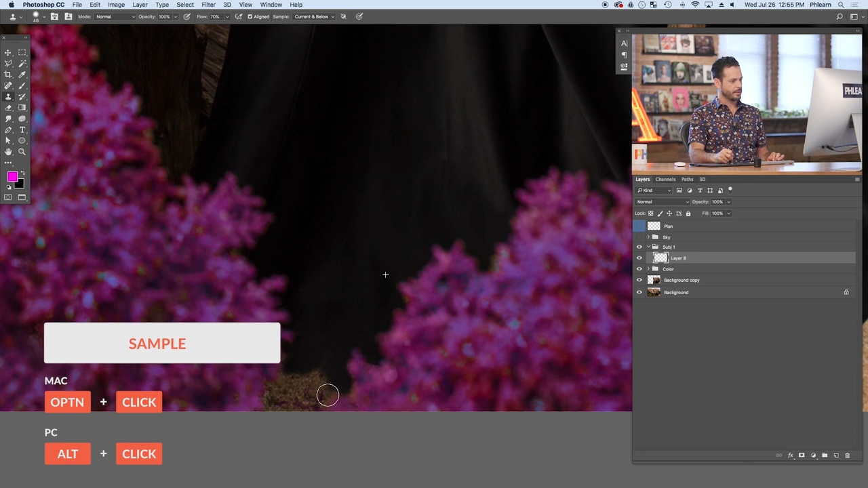
Task: Select the Eyedropper tool
Action: [x=22, y=75]
